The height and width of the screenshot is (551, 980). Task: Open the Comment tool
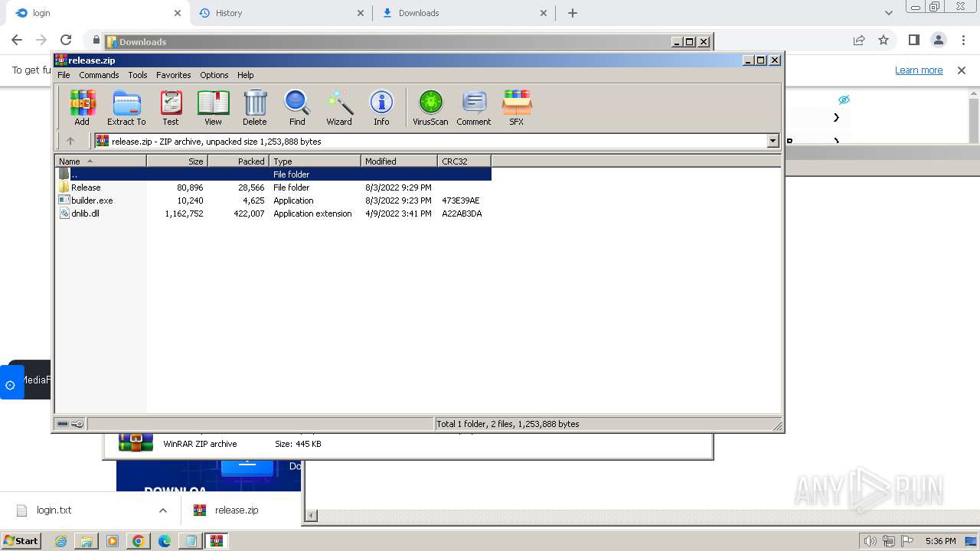(x=474, y=107)
